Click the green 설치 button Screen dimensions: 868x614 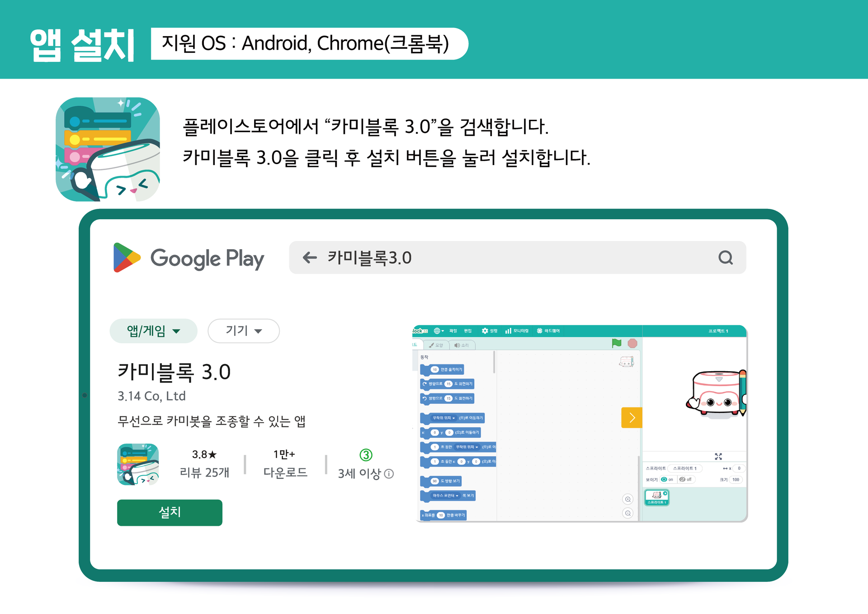170,513
